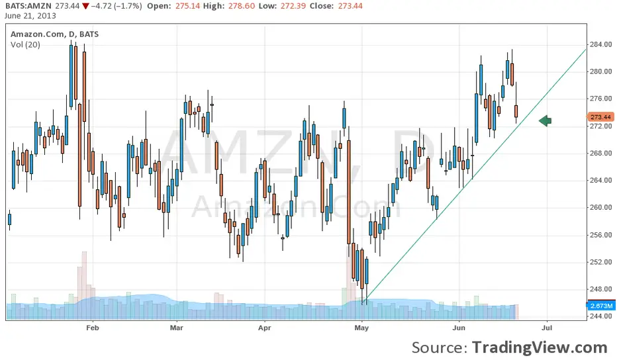The image size is (617, 364).
Task: Click the Jul label on time axis
Action: (x=547, y=328)
